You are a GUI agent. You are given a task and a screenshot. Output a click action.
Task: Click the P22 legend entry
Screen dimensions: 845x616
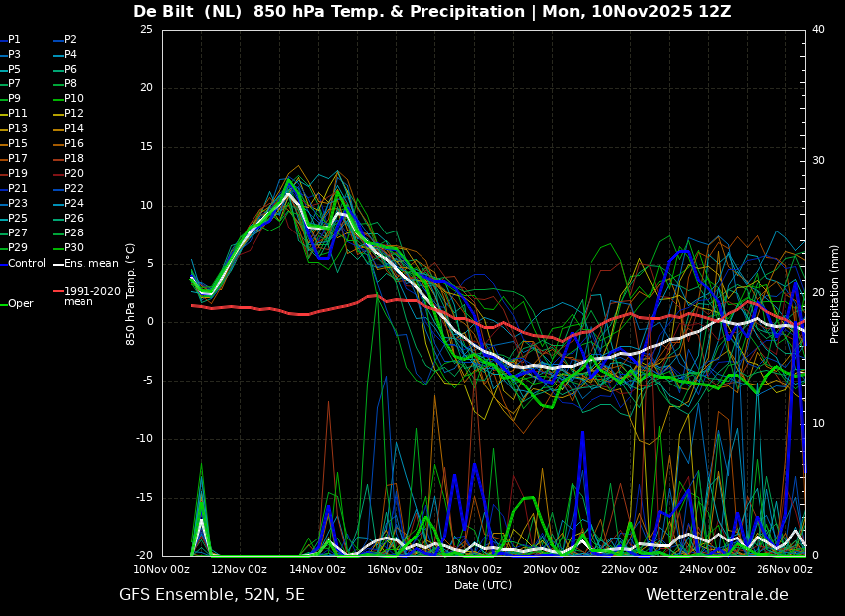(x=68, y=189)
